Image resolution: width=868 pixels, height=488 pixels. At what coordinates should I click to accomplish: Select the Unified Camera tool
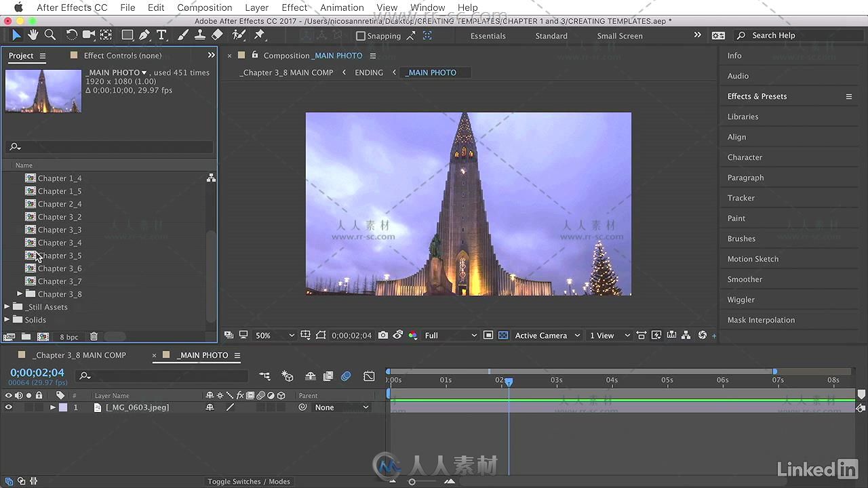click(x=89, y=35)
